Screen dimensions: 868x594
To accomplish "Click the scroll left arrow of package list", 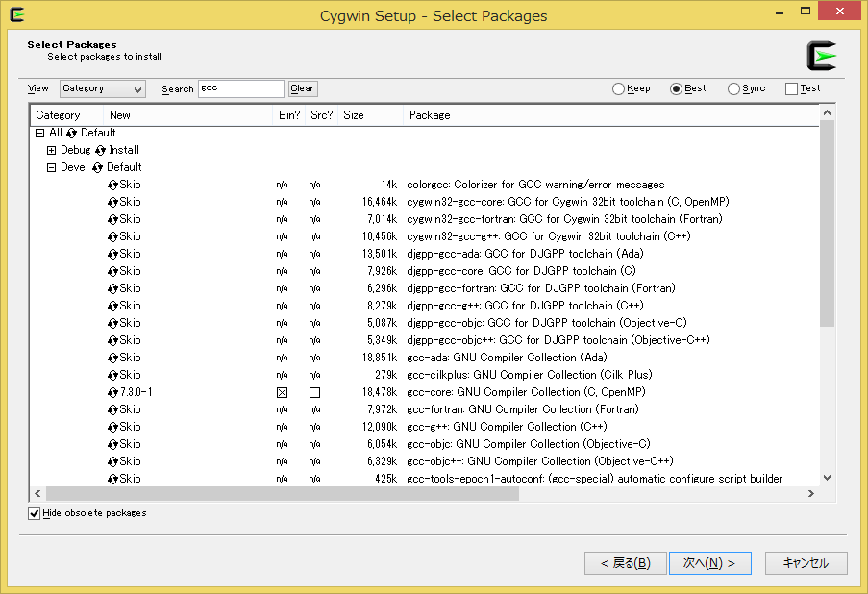I will tap(37, 493).
